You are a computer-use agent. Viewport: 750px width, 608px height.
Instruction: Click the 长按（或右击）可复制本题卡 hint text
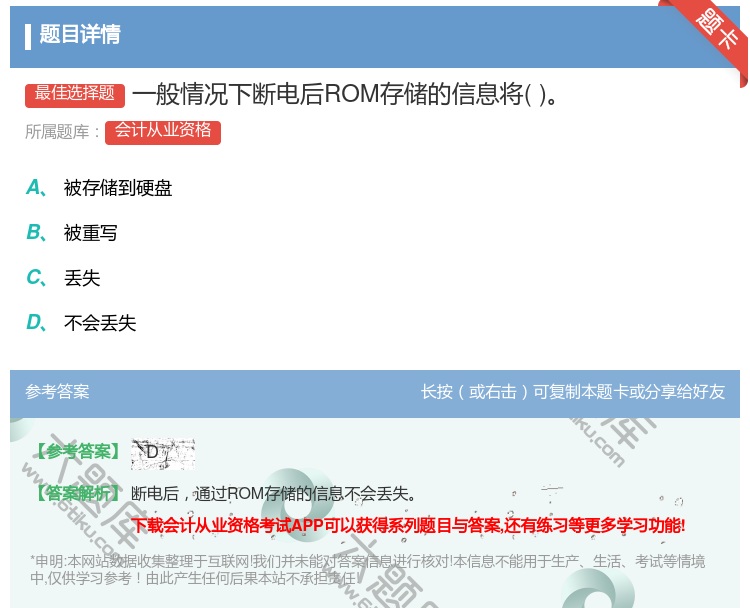[573, 392]
